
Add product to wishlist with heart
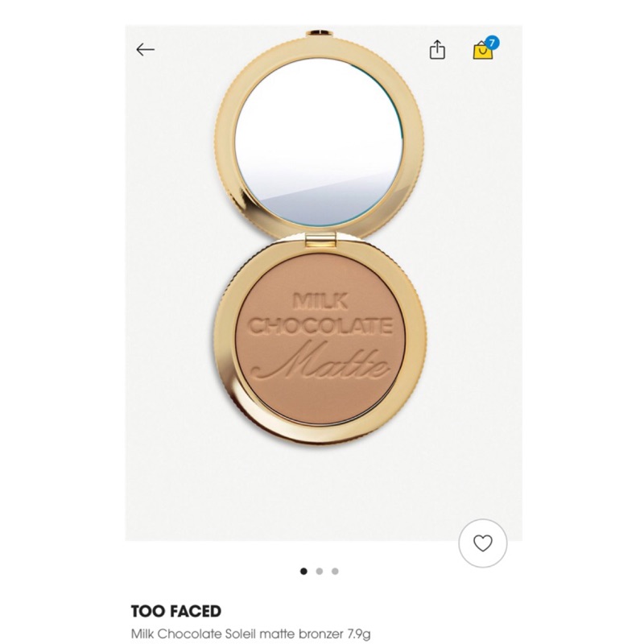point(482,543)
